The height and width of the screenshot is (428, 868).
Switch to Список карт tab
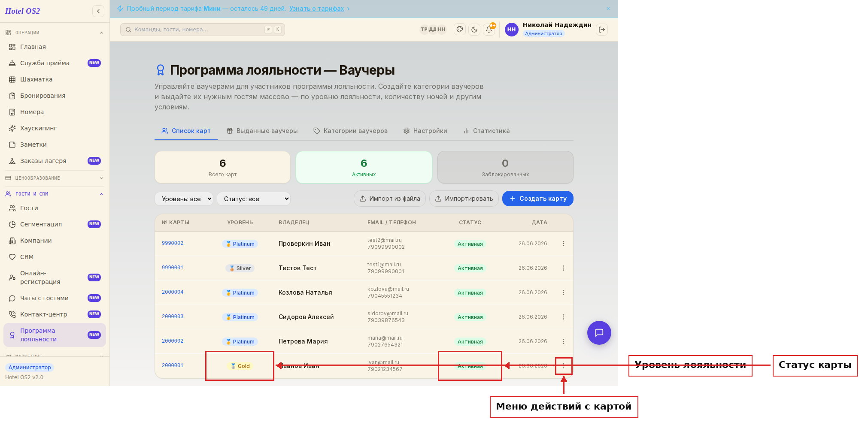[x=186, y=131]
